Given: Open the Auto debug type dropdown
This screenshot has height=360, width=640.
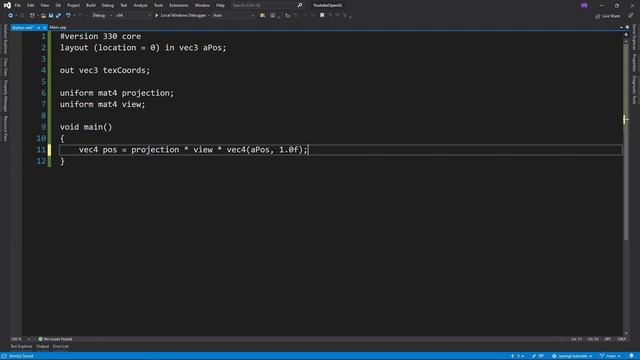Looking at the screenshot, I should tap(233, 16).
